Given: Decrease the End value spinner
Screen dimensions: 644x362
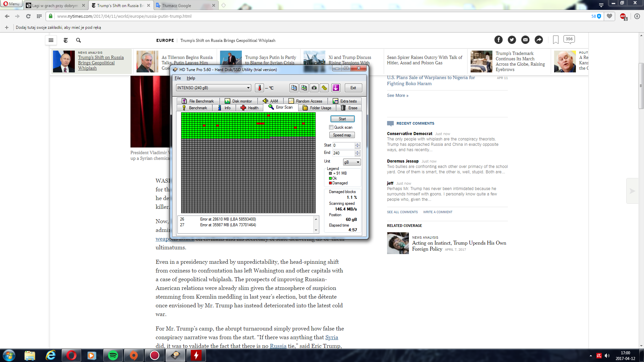Looking at the screenshot, I should [x=358, y=155].
